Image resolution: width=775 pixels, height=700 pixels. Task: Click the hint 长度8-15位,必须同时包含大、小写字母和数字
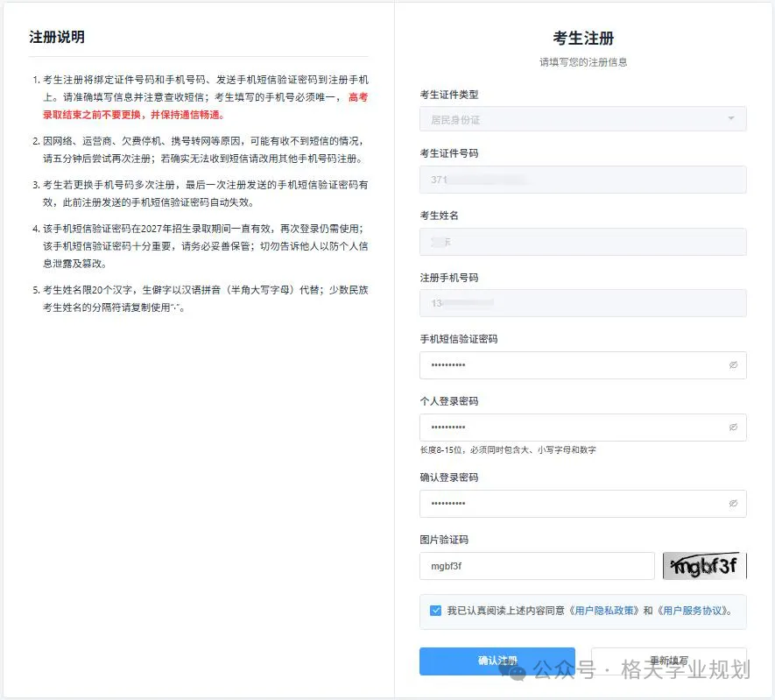pos(508,449)
